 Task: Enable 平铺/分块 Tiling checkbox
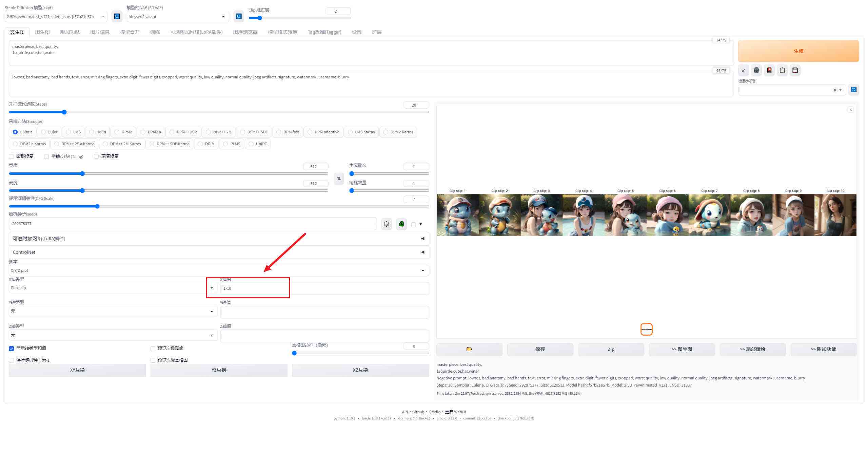pyautogui.click(x=46, y=156)
